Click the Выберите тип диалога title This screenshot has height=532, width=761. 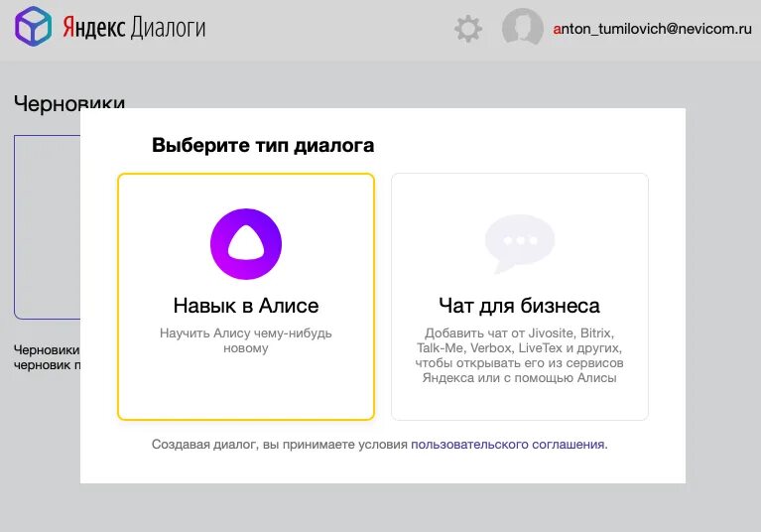(263, 145)
